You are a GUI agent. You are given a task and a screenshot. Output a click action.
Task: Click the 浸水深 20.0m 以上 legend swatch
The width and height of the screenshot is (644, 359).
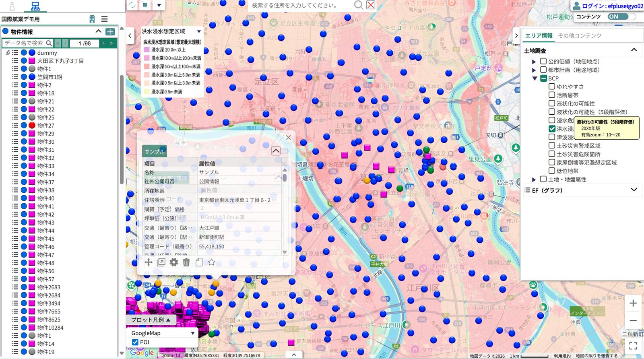(147, 50)
